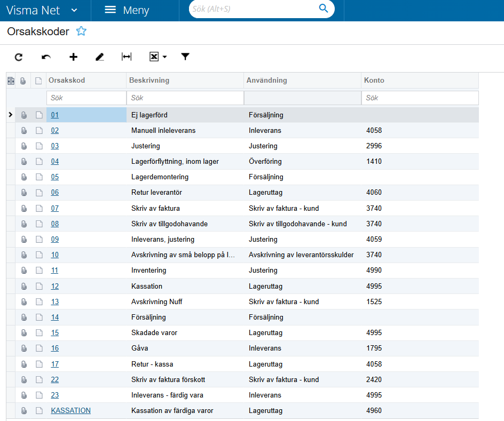Sort by the Beskrivning column header

click(149, 80)
